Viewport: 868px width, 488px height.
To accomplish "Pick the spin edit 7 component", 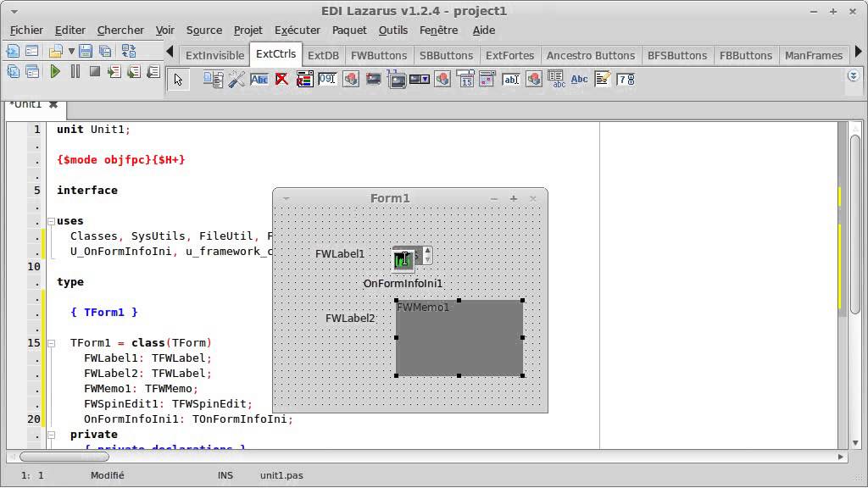I will click(x=626, y=80).
